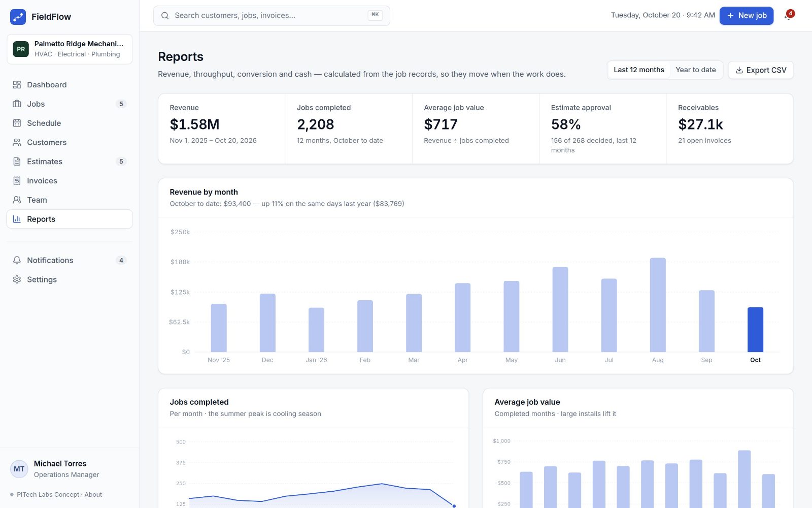Click the PiTech Labs Concept footer link
Screen dimensions: 812x508
(48, 495)
